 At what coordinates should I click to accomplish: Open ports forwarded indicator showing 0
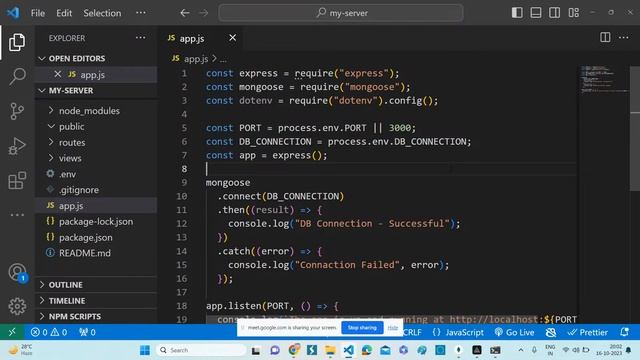[x=87, y=332]
